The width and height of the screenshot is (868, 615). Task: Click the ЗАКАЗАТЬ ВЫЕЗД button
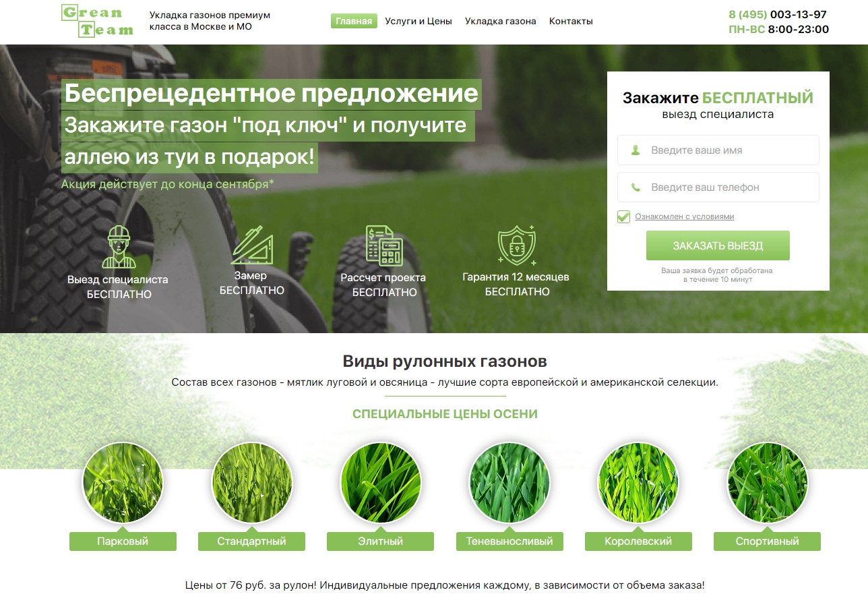point(718,245)
